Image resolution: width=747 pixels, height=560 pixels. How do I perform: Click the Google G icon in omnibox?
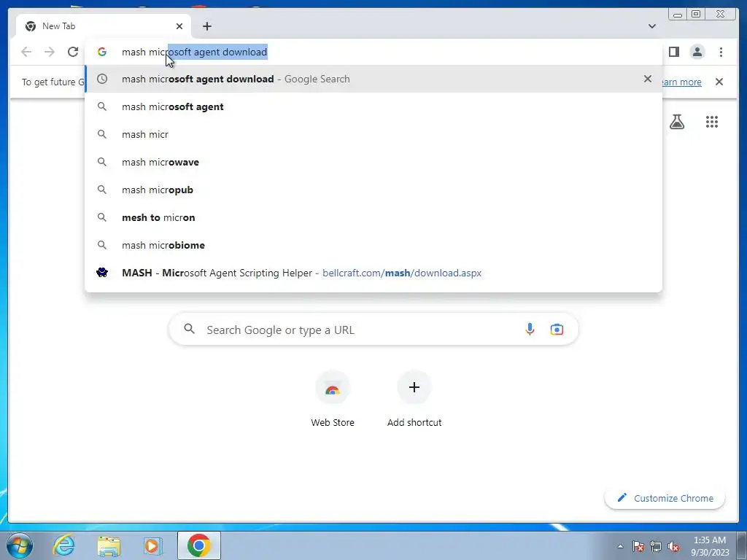coord(102,52)
